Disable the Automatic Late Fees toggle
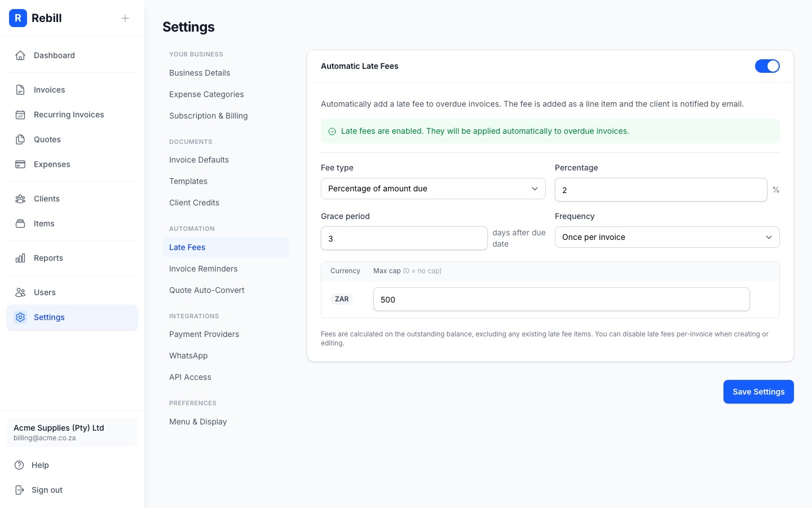 [767, 66]
